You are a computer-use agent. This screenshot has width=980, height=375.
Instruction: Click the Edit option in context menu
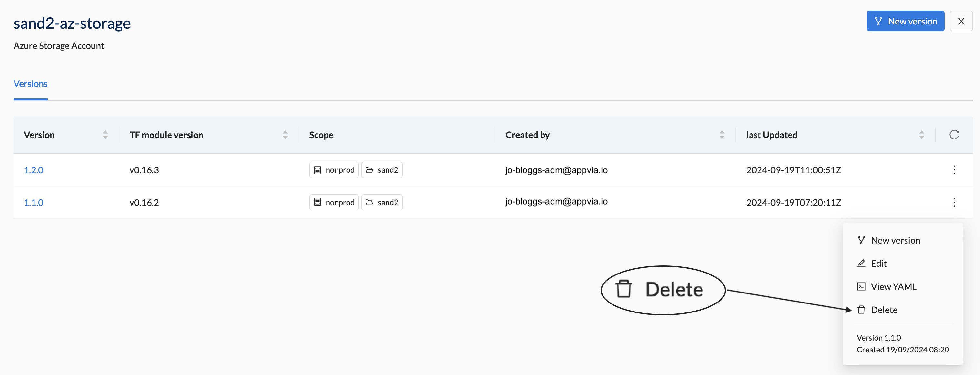point(879,263)
